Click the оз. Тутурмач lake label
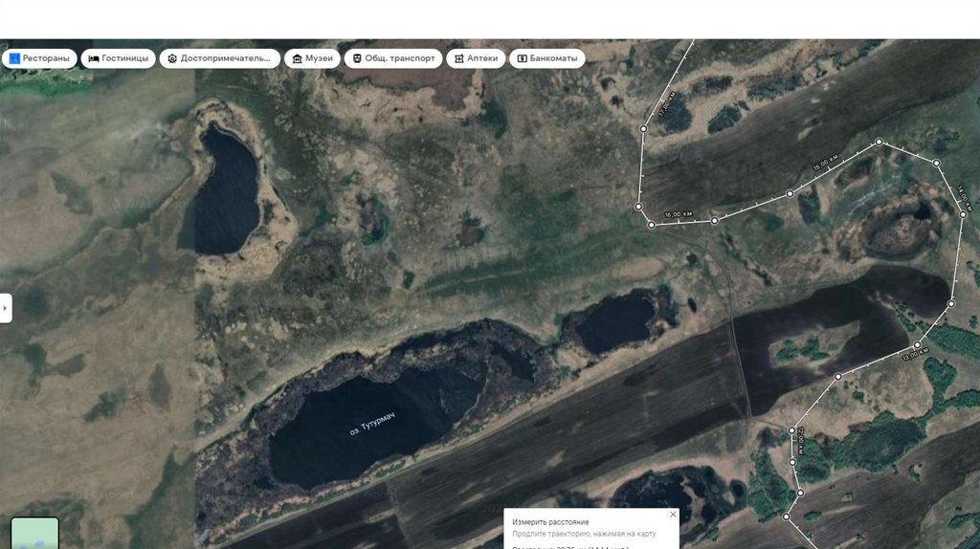 [372, 423]
